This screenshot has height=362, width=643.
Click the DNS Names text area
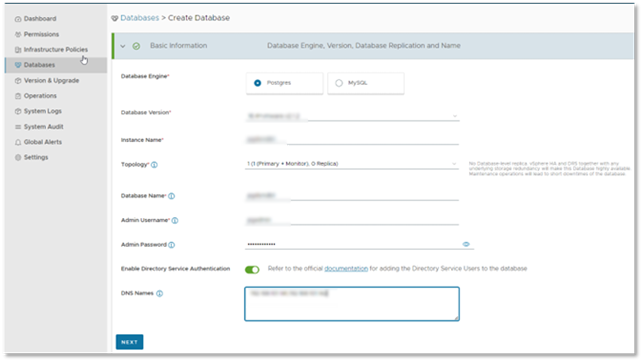coord(352,304)
